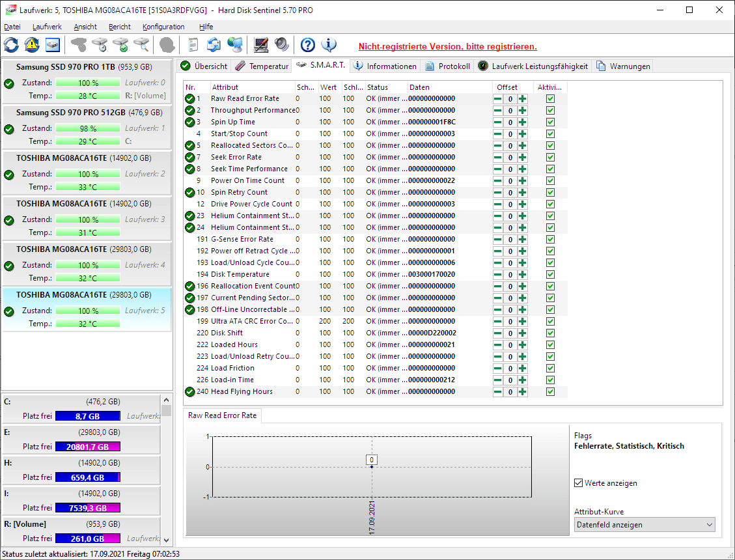The width and height of the screenshot is (735, 560).
Task: Click the green status icon for Raw Read Error Rate
Action: (x=189, y=98)
